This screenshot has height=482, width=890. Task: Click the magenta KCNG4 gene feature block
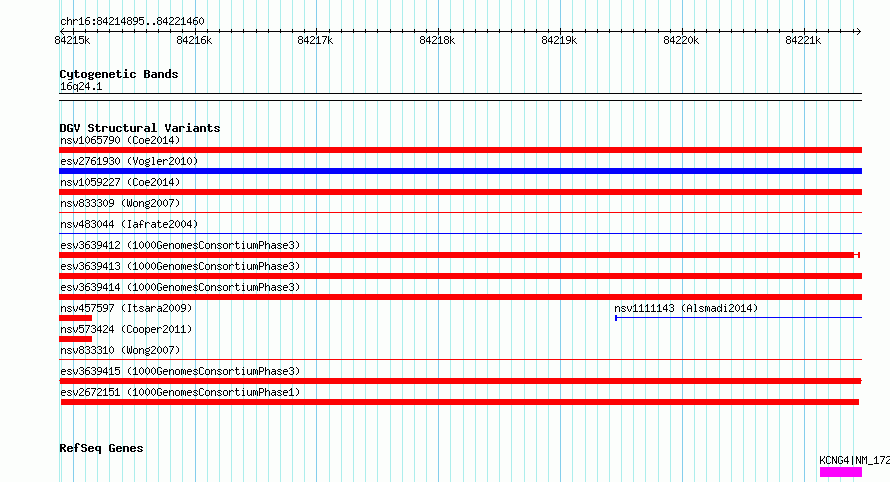(x=841, y=472)
